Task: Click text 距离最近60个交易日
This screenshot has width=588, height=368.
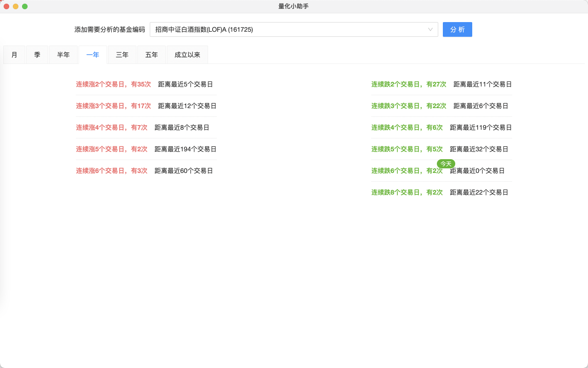Action: (x=184, y=171)
